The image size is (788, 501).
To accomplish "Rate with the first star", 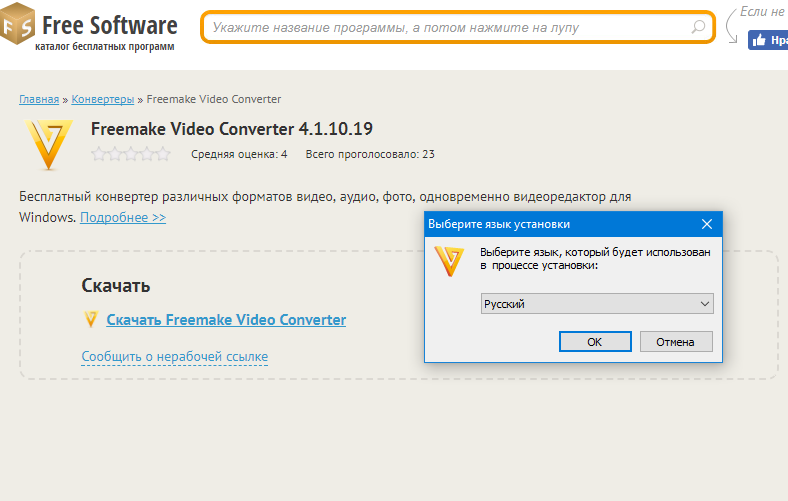I will click(x=98, y=154).
